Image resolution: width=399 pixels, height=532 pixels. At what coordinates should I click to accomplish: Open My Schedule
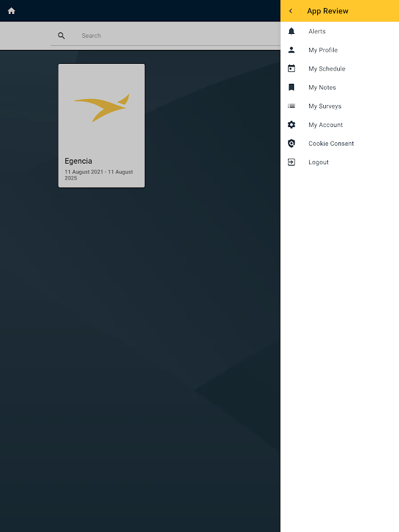[340, 68]
